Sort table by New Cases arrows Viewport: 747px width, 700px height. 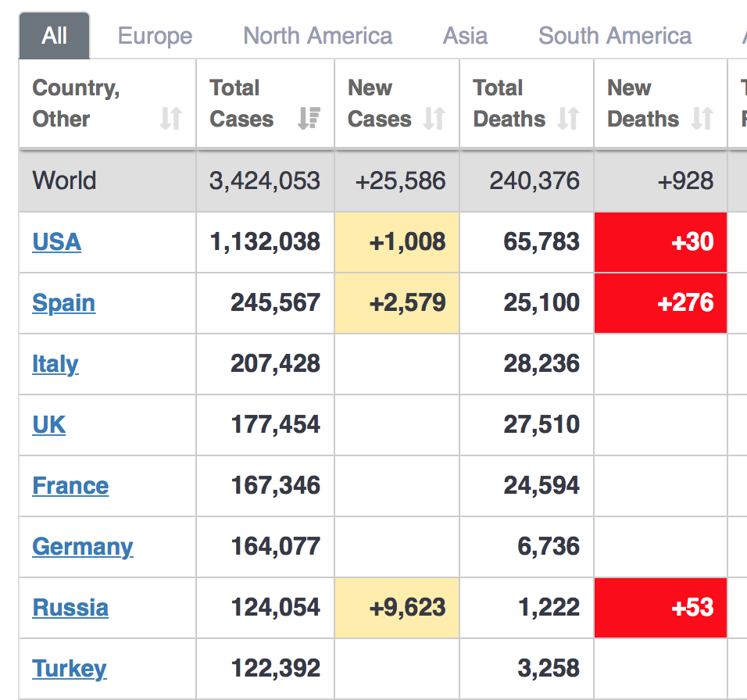[x=434, y=119]
